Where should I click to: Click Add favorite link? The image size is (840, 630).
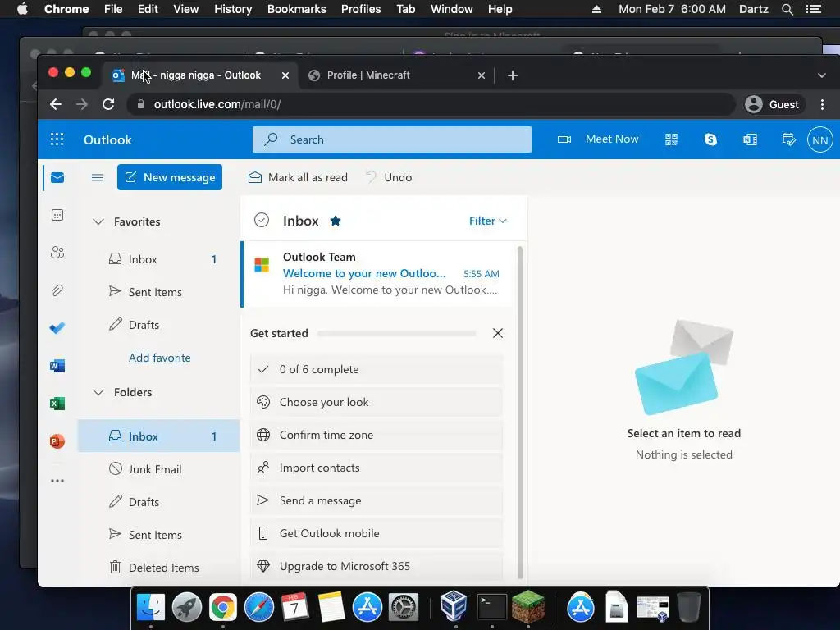(160, 358)
